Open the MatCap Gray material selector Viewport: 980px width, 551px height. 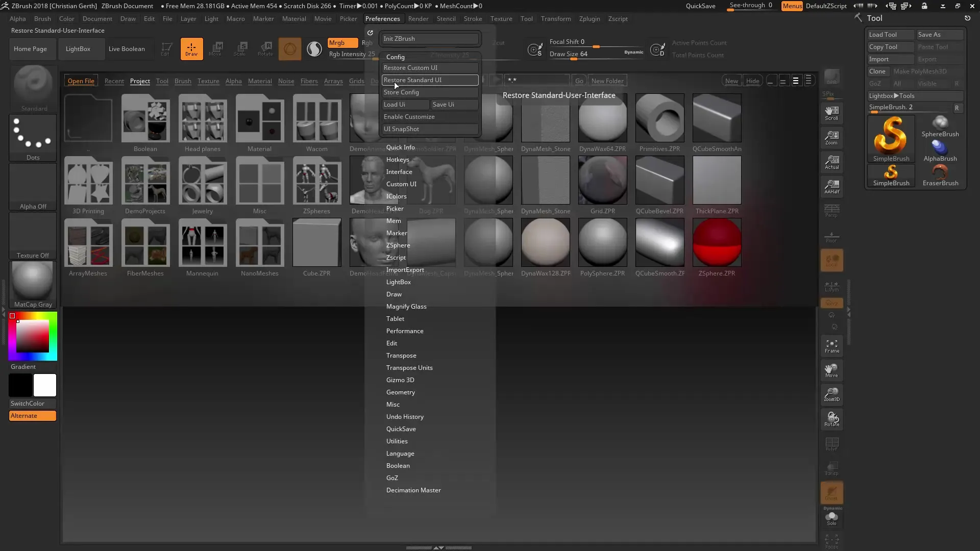(33, 285)
